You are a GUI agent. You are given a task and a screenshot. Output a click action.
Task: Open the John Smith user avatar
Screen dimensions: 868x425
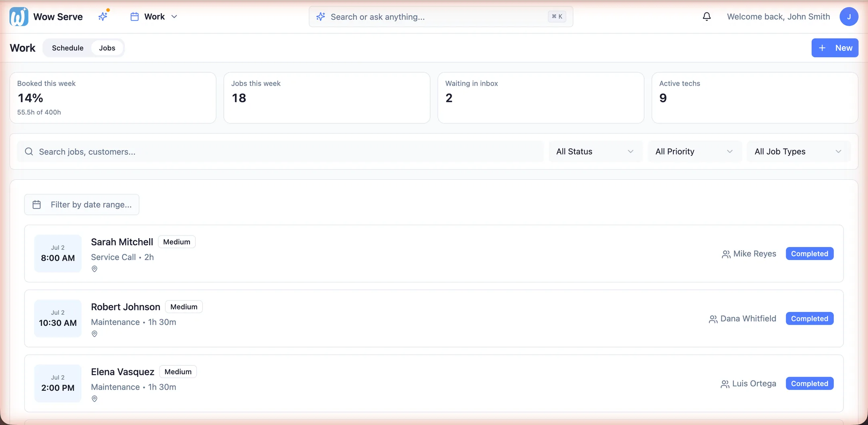tap(849, 16)
